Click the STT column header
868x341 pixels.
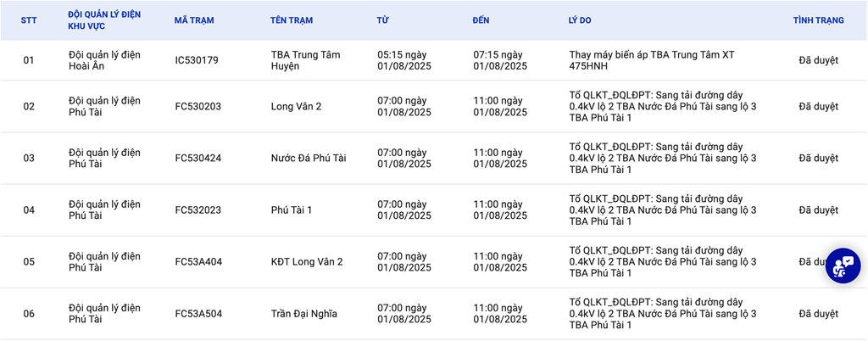(29, 20)
